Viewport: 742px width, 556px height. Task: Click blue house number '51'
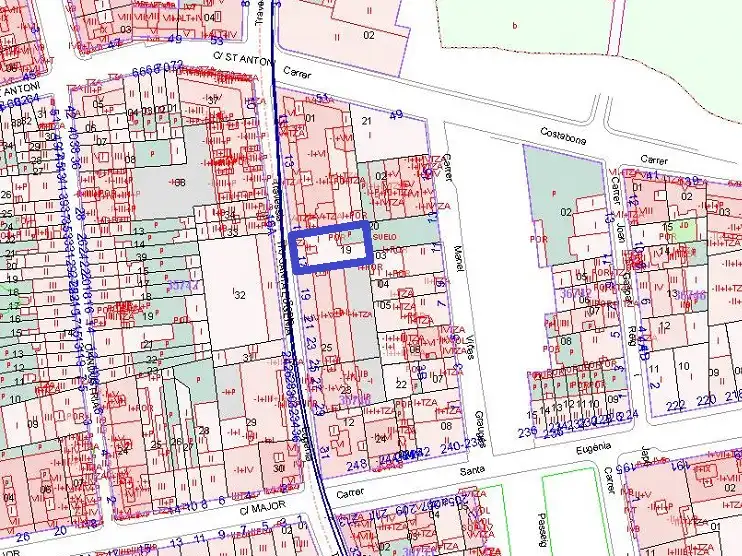pyautogui.click(x=323, y=98)
